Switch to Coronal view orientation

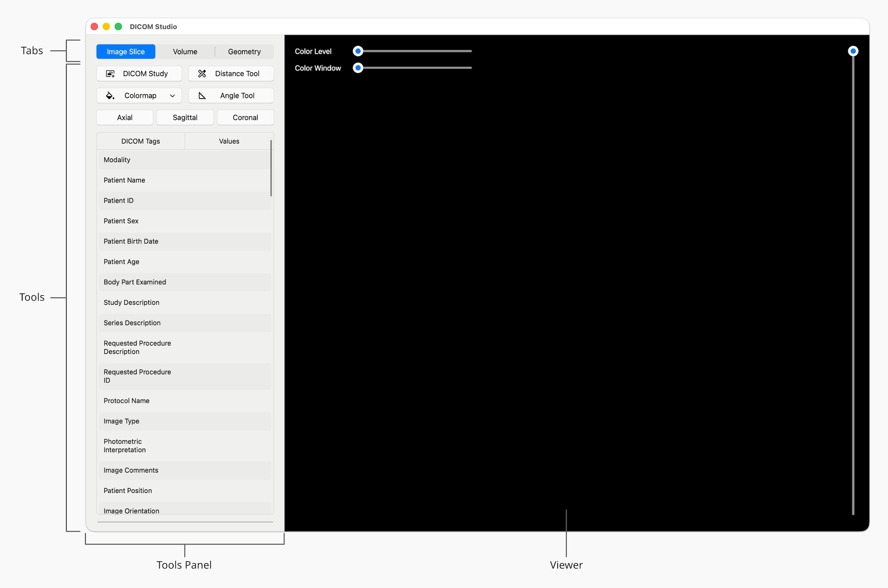[x=245, y=117]
